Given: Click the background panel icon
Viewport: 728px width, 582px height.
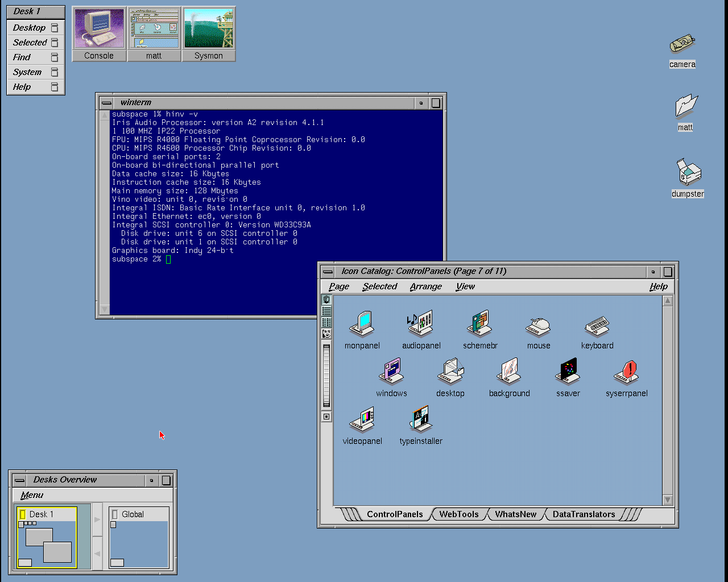Looking at the screenshot, I should pyautogui.click(x=509, y=372).
